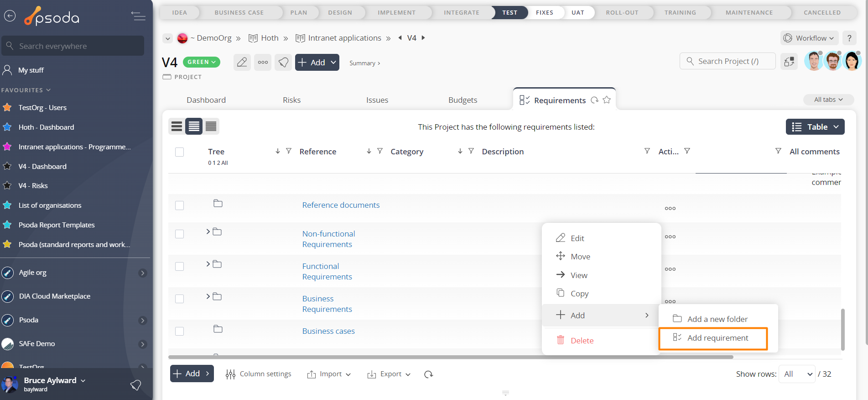
Task: Click the tag icon next to Bruce Aylward
Action: 135,385
